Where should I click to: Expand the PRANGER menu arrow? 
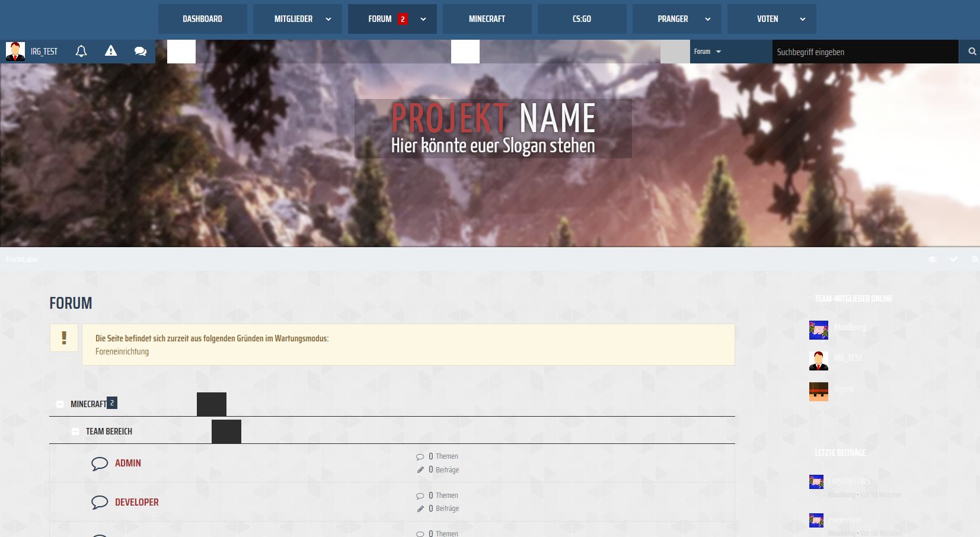tap(708, 19)
